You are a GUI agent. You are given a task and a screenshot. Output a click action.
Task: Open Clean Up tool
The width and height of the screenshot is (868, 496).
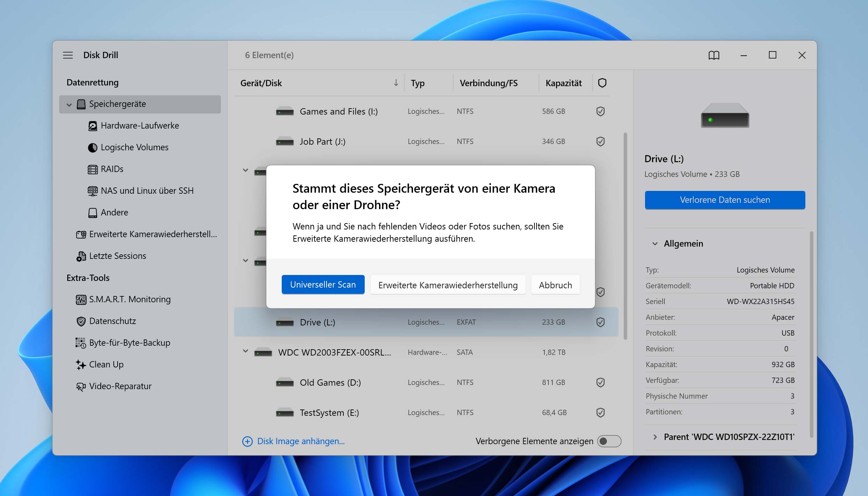pos(106,365)
